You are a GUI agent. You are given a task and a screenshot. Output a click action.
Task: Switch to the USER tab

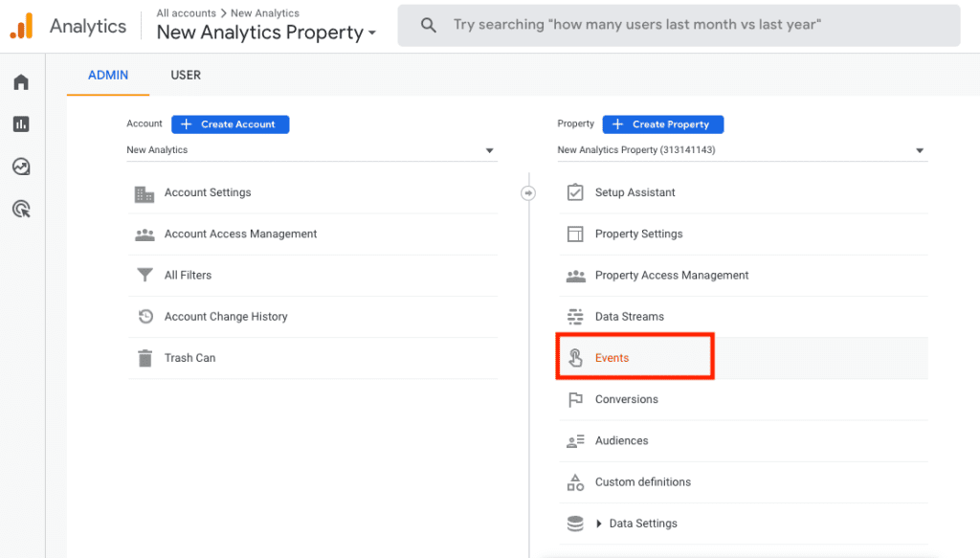click(186, 75)
